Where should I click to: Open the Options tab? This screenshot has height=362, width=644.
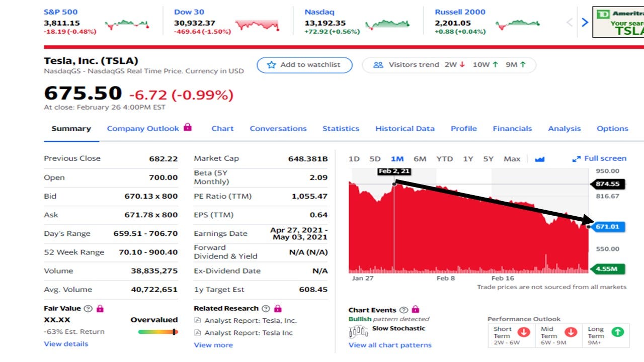pyautogui.click(x=612, y=129)
